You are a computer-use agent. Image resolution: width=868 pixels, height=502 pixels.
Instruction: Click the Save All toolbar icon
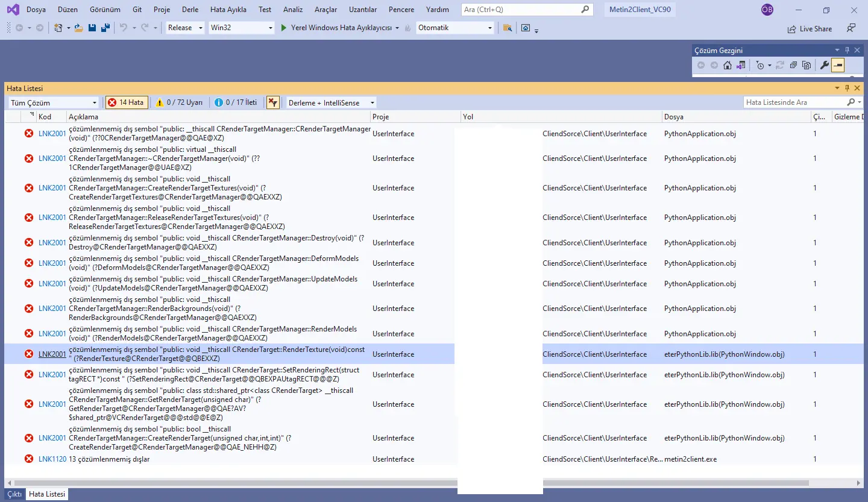105,28
